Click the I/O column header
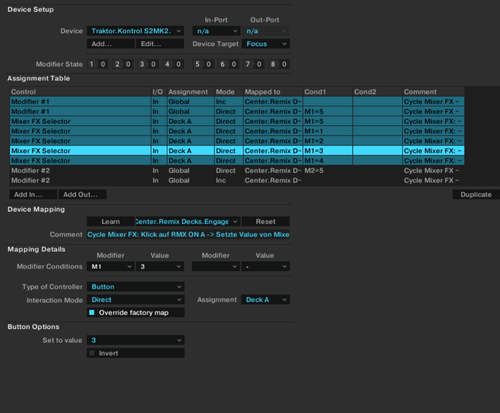 [x=159, y=92]
